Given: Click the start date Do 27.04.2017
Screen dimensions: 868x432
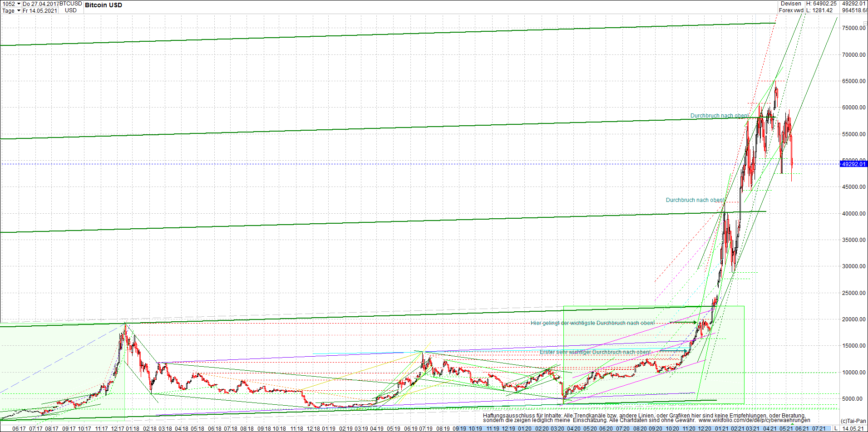Looking at the screenshot, I should coord(40,4).
